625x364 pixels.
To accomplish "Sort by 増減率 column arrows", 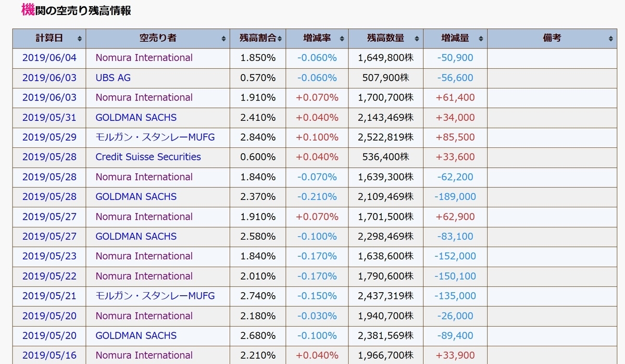I will [x=342, y=39].
